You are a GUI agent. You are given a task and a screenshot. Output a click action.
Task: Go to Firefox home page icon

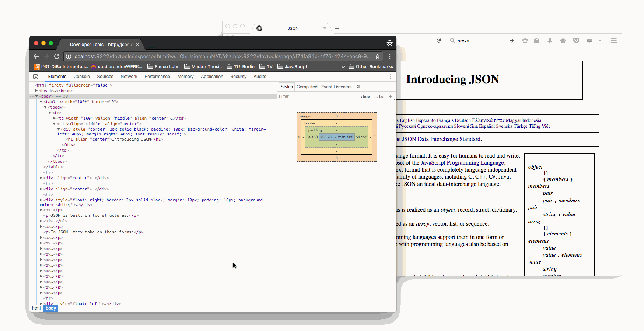click(563, 41)
